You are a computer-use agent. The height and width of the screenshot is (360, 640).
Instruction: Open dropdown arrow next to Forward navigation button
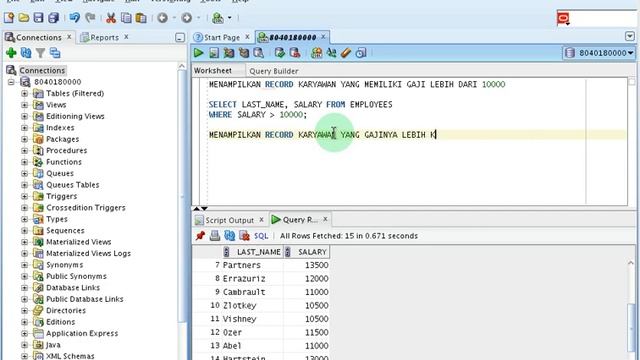[198, 18]
